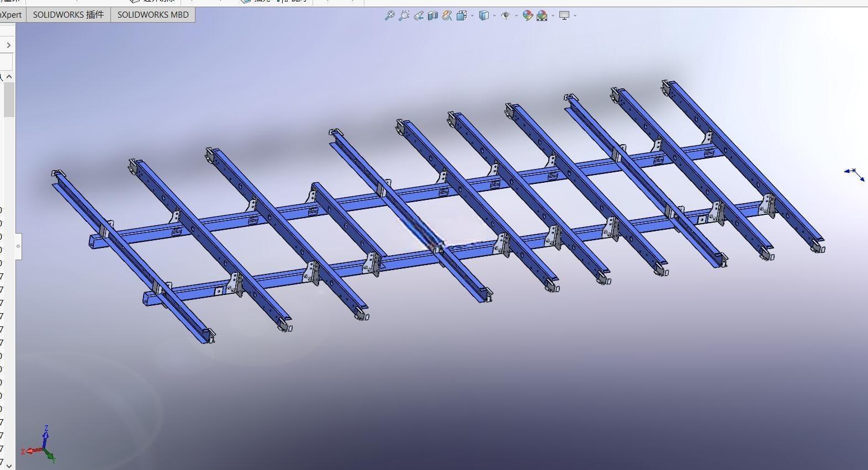Switch to the SOLIDWORKS MBD tab

point(153,15)
